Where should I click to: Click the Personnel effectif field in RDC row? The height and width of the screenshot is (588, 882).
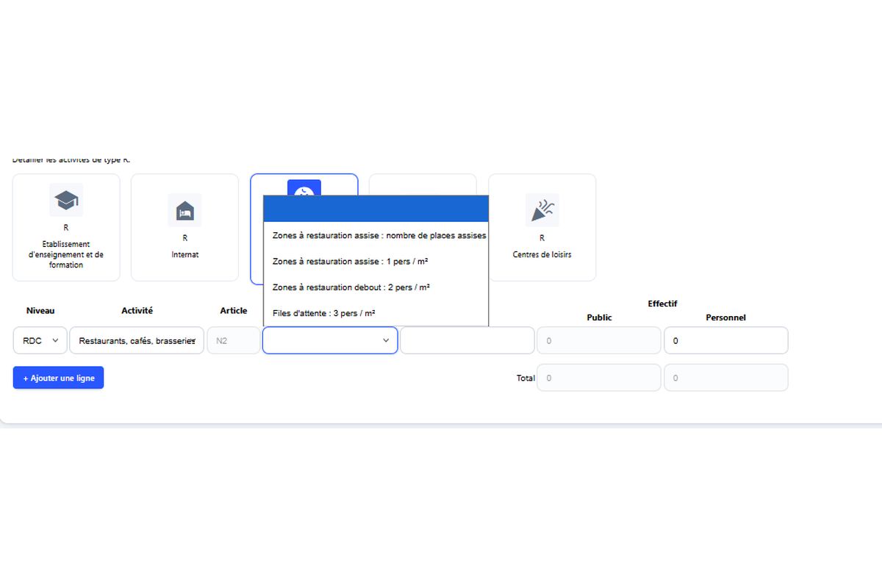(x=725, y=340)
